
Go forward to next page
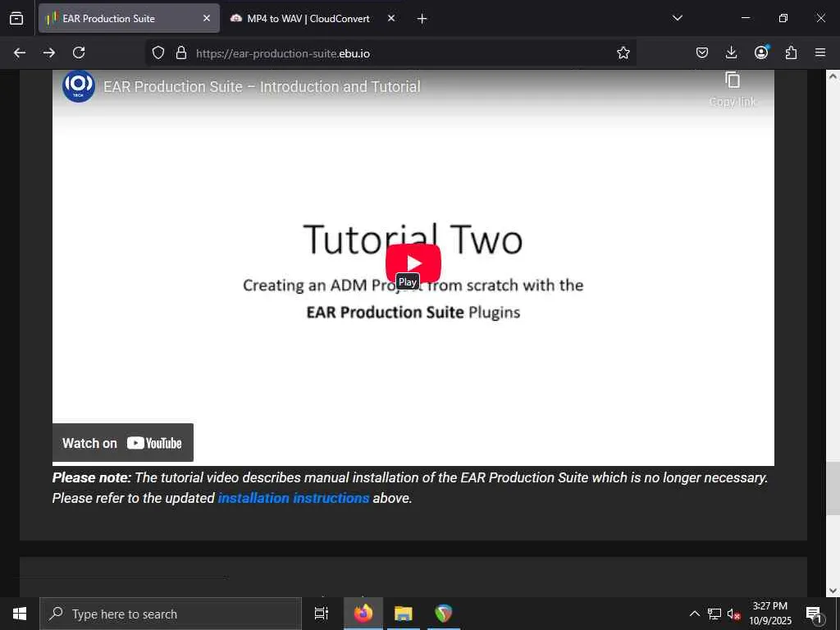[49, 52]
